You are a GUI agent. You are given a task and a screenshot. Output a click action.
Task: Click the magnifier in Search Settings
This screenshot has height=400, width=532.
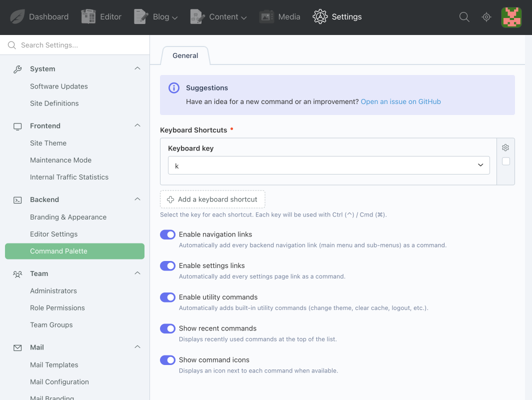tap(12, 45)
